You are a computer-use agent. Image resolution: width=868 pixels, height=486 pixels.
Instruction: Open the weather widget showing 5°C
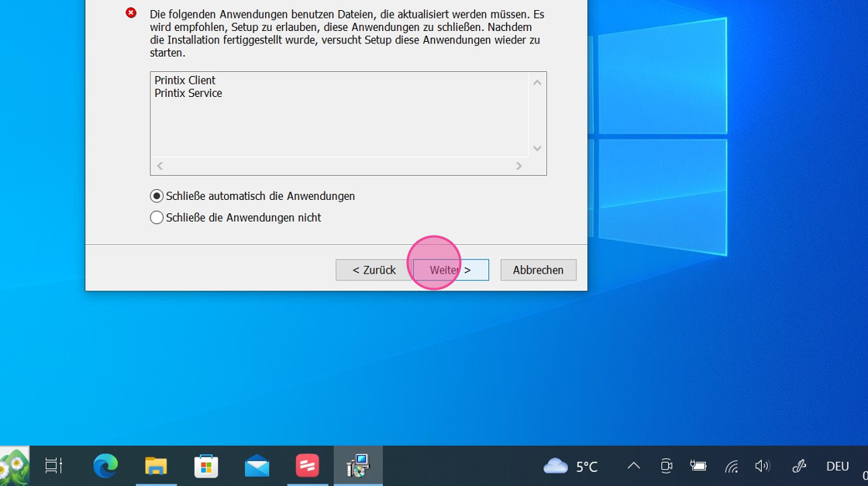570,466
